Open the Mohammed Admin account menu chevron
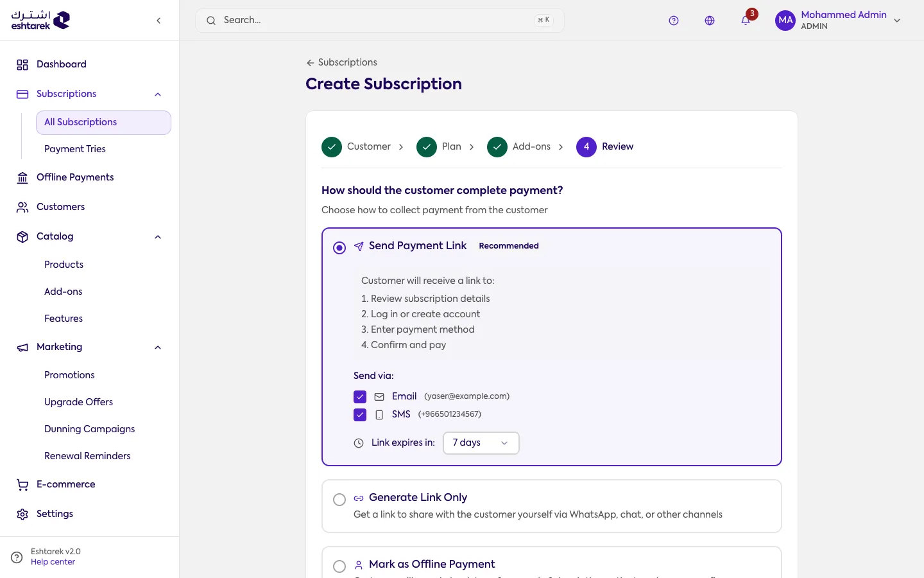Image resolution: width=924 pixels, height=578 pixels. pos(897,21)
